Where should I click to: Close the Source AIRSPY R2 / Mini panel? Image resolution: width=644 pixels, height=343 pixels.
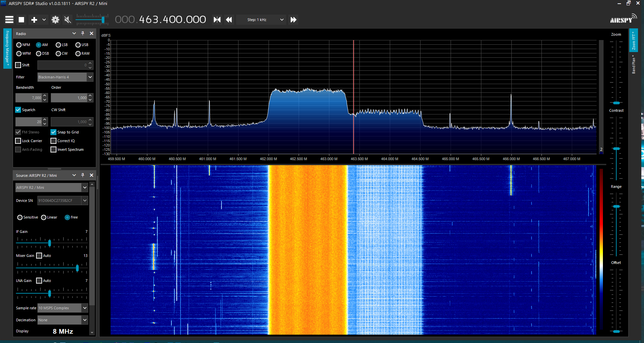pyautogui.click(x=92, y=175)
